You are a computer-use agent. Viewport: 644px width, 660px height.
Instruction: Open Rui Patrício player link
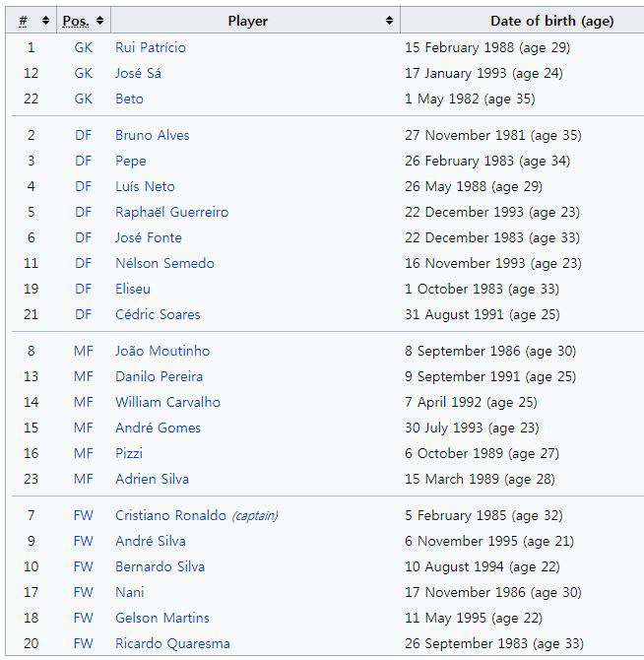[150, 47]
